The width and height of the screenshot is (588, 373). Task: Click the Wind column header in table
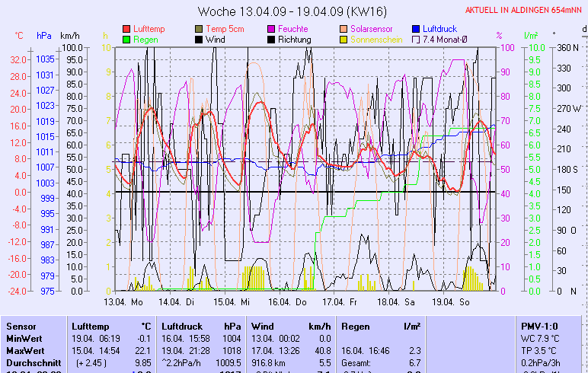click(x=262, y=326)
